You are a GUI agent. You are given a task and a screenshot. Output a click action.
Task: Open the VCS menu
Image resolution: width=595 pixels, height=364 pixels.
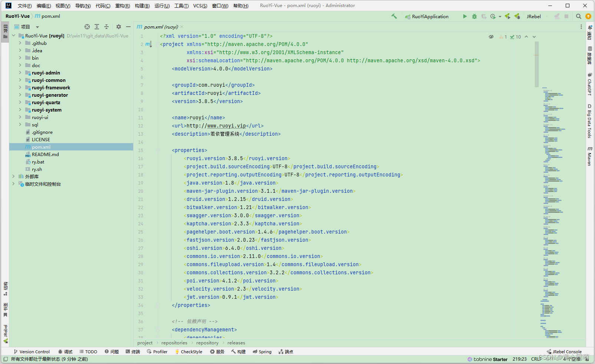[200, 6]
